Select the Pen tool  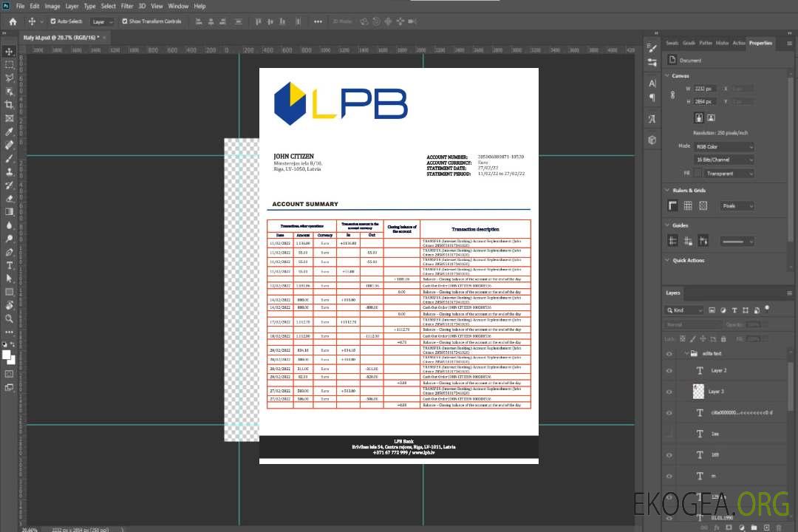pos(9,252)
